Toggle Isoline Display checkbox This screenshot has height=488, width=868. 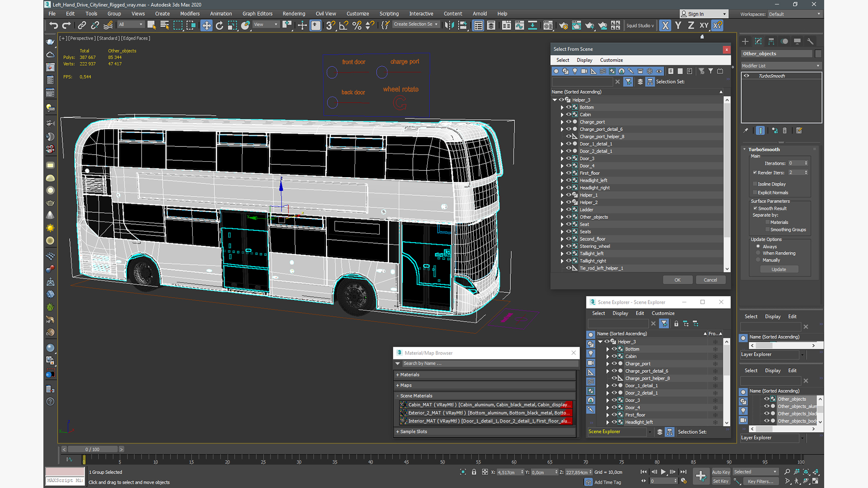755,184
